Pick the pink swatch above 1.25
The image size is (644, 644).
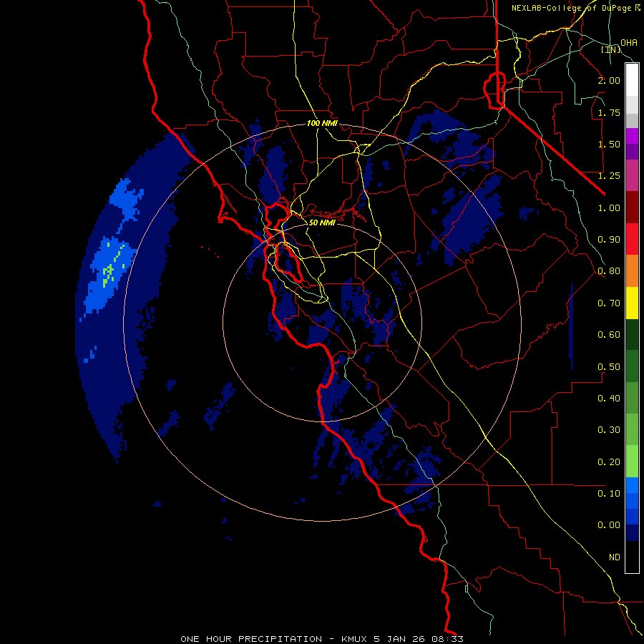click(632, 175)
